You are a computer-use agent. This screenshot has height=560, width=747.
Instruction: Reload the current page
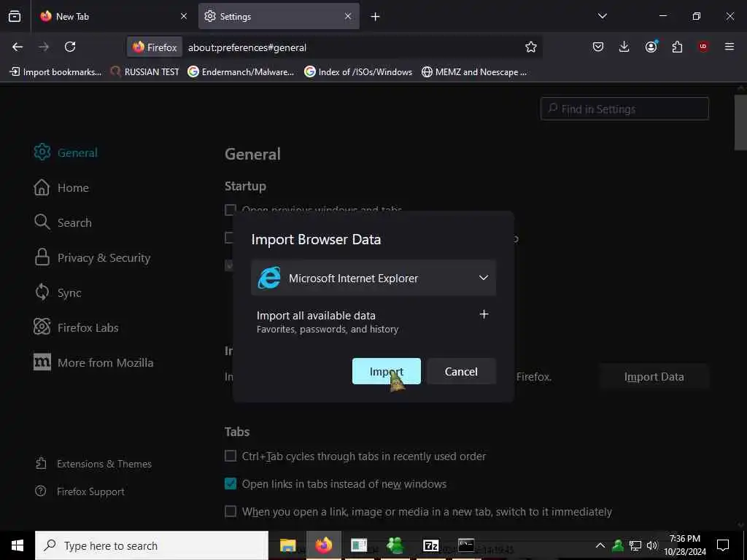coord(70,47)
